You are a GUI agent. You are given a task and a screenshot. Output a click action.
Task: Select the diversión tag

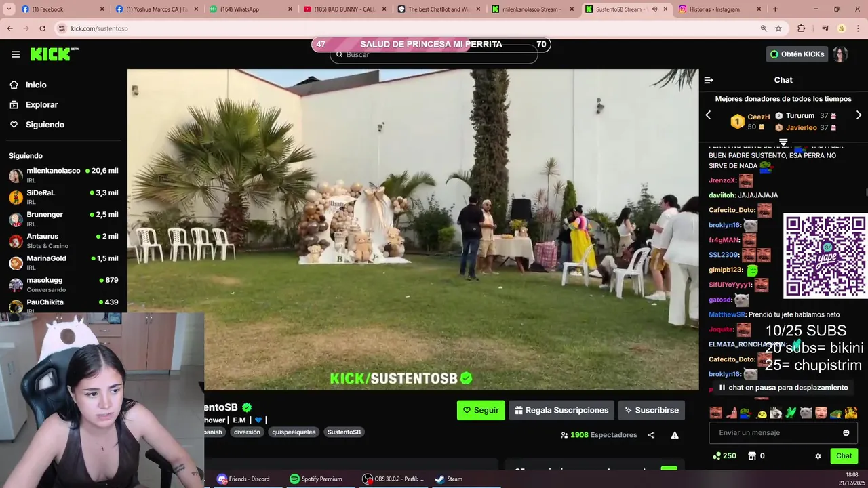[x=247, y=432]
